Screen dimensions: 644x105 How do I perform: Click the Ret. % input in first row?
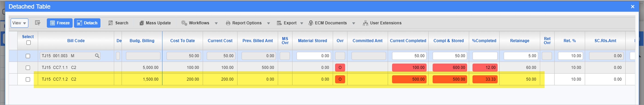click(x=570, y=56)
